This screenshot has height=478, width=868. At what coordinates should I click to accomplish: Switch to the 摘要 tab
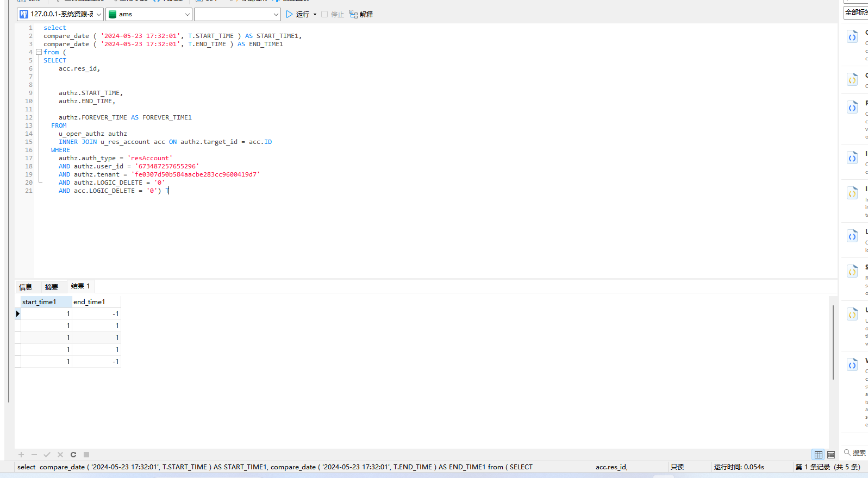coord(52,287)
